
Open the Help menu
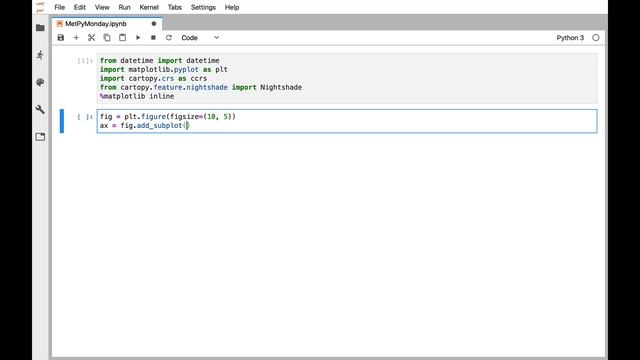click(232, 7)
